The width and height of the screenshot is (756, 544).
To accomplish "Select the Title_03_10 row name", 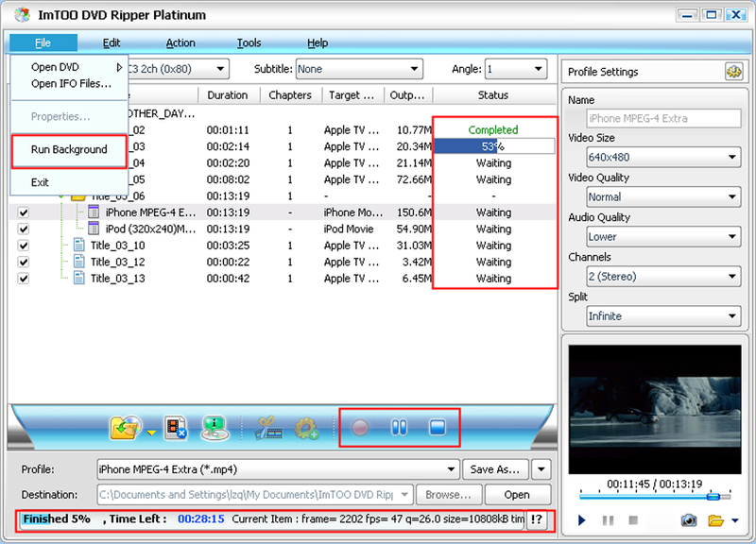I will (x=118, y=246).
